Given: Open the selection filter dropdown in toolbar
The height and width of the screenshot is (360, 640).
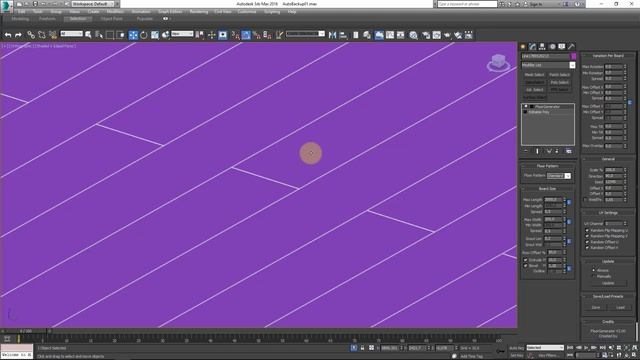Looking at the screenshot, I should coord(71,34).
